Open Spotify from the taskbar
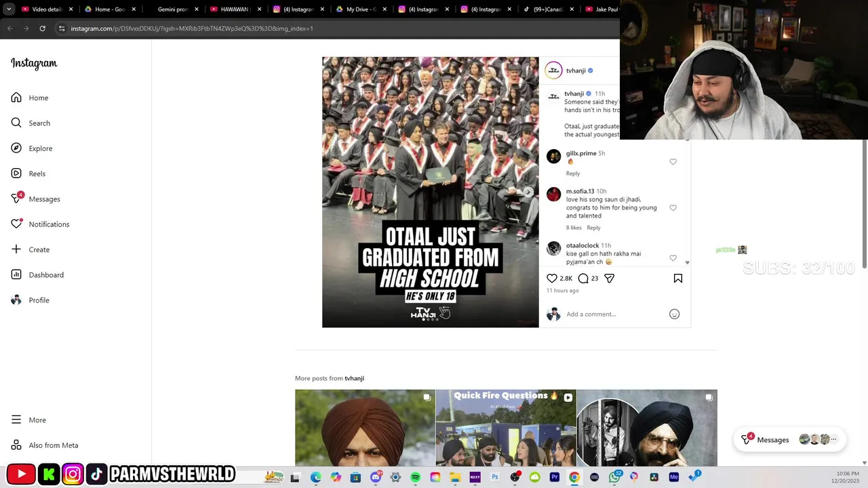 pos(415,477)
